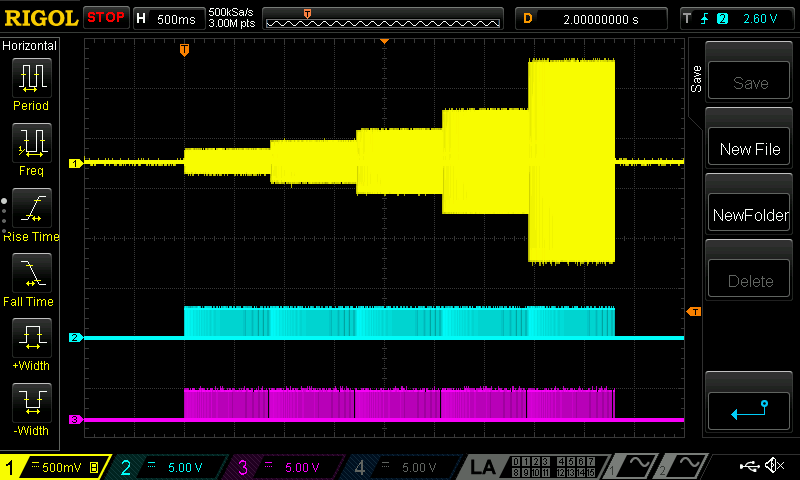The image size is (800, 480).
Task: Click the orange center time marker at top
Action: [385, 41]
